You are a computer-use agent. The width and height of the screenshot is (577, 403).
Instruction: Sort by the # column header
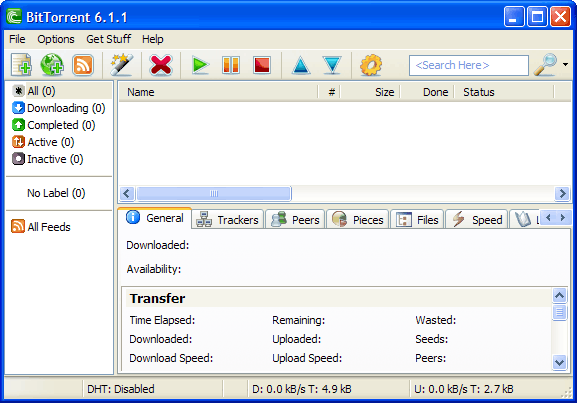[330, 92]
